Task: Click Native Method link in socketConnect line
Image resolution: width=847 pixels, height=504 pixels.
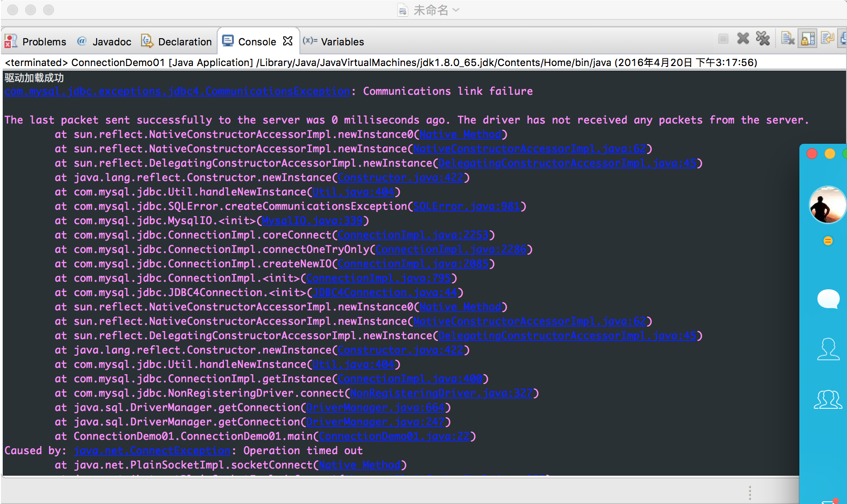Action: pos(360,465)
